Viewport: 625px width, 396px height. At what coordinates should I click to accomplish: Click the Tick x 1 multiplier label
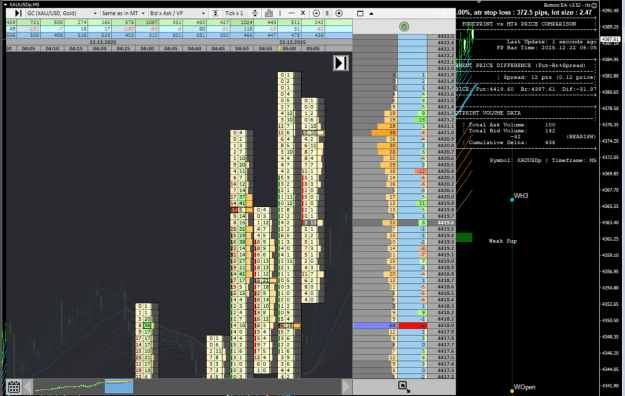pyautogui.click(x=234, y=13)
